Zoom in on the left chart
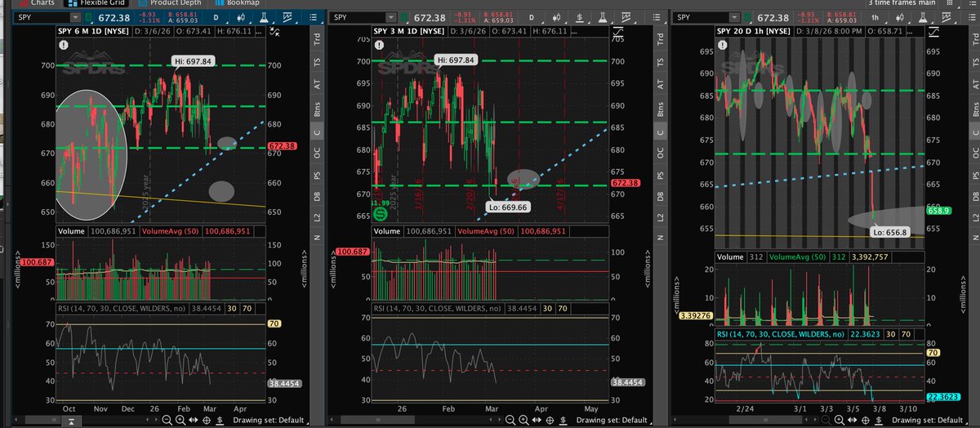The image size is (980, 428). tap(180, 420)
